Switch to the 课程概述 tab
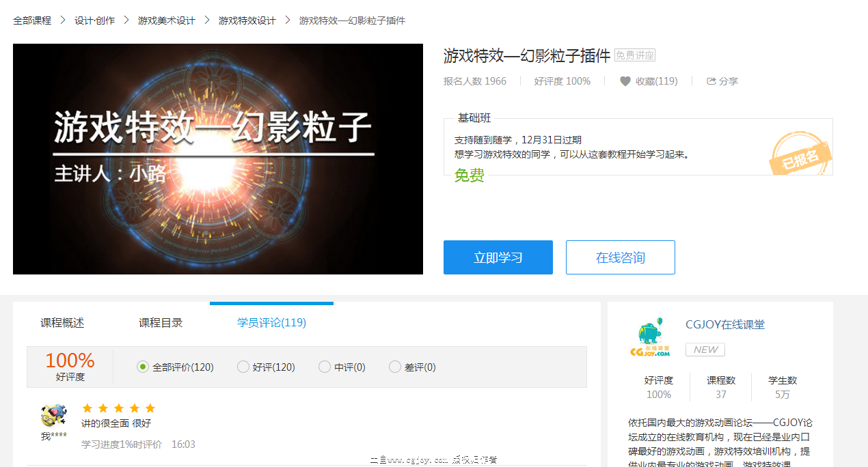 [x=62, y=323]
